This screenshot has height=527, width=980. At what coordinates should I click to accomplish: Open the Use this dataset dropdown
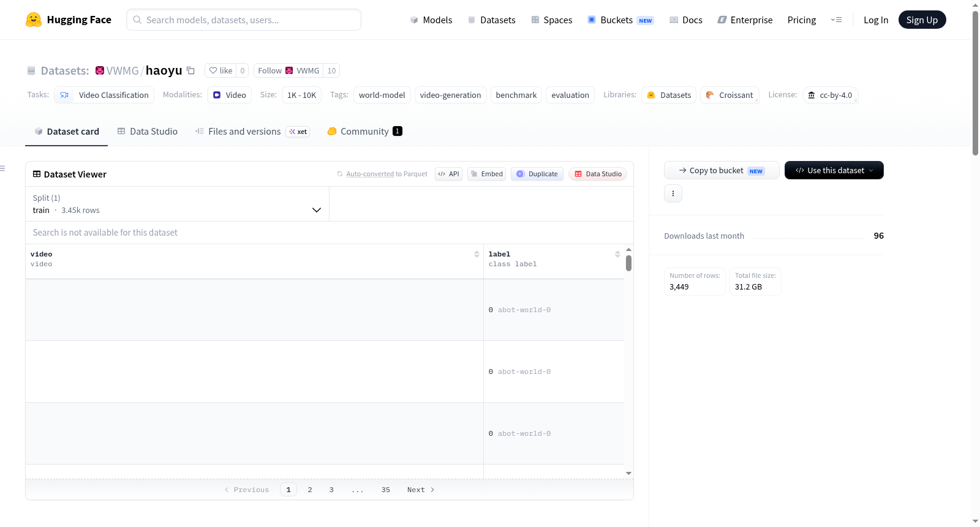(834, 170)
